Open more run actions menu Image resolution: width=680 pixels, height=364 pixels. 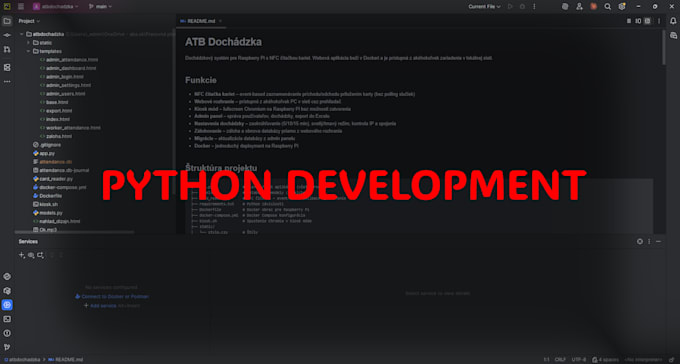click(534, 7)
